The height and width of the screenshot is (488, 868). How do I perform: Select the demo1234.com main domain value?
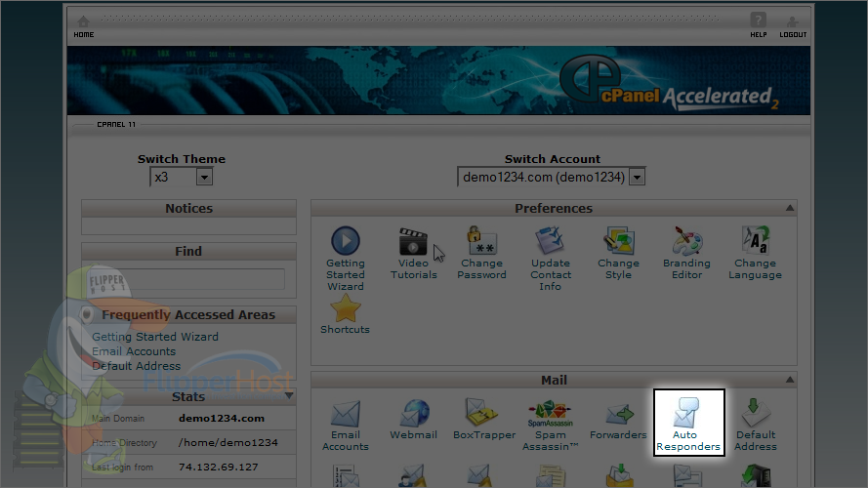[x=222, y=419]
